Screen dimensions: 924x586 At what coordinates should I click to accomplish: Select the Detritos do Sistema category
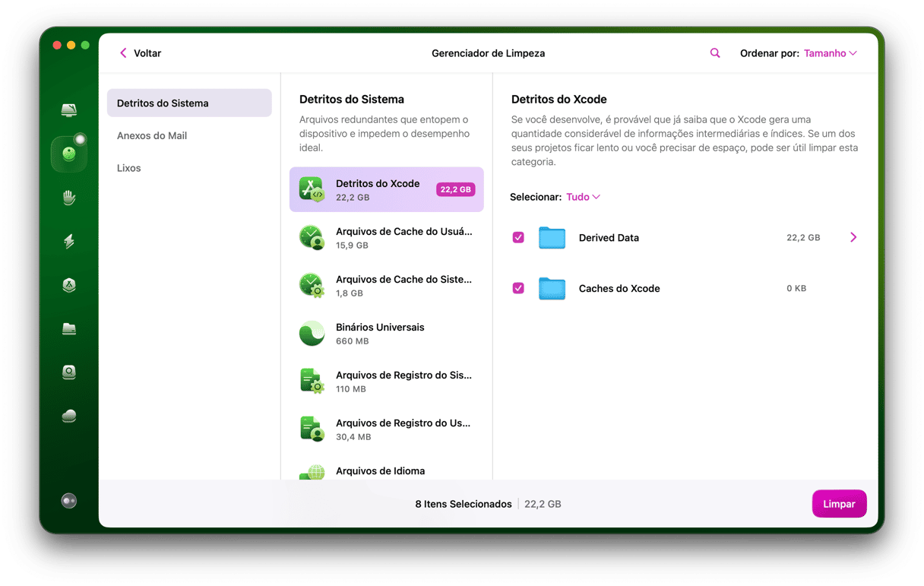click(189, 103)
